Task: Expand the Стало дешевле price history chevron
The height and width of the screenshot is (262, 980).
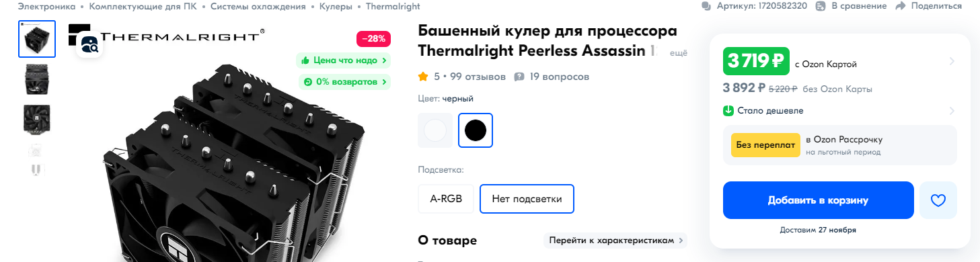Action: pyautogui.click(x=952, y=111)
